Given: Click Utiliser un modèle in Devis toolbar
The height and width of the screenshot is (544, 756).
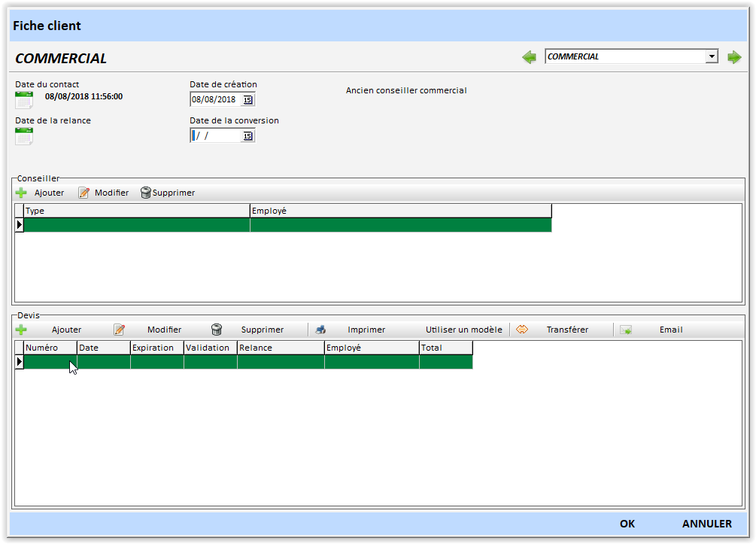Looking at the screenshot, I should pos(463,330).
